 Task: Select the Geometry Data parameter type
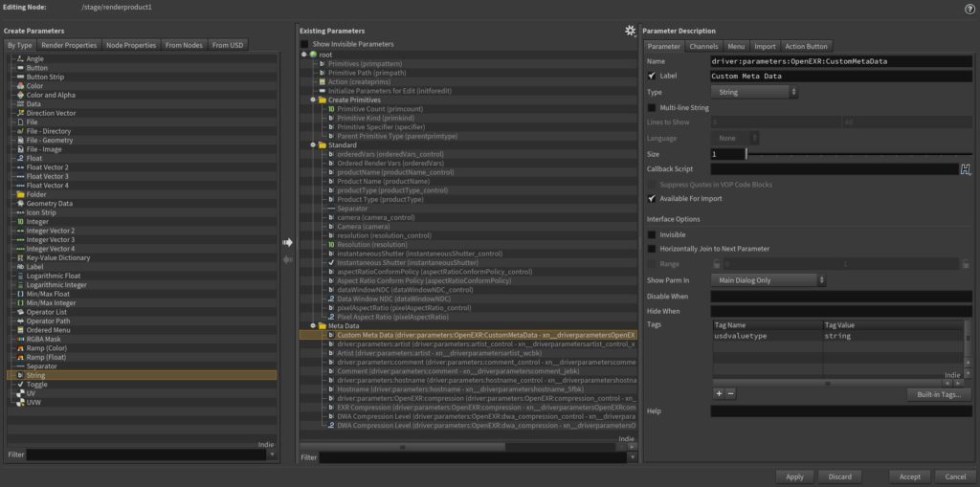49,203
